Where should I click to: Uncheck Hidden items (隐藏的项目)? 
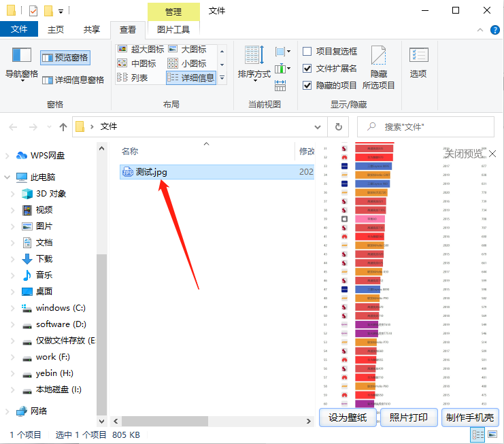coord(330,86)
